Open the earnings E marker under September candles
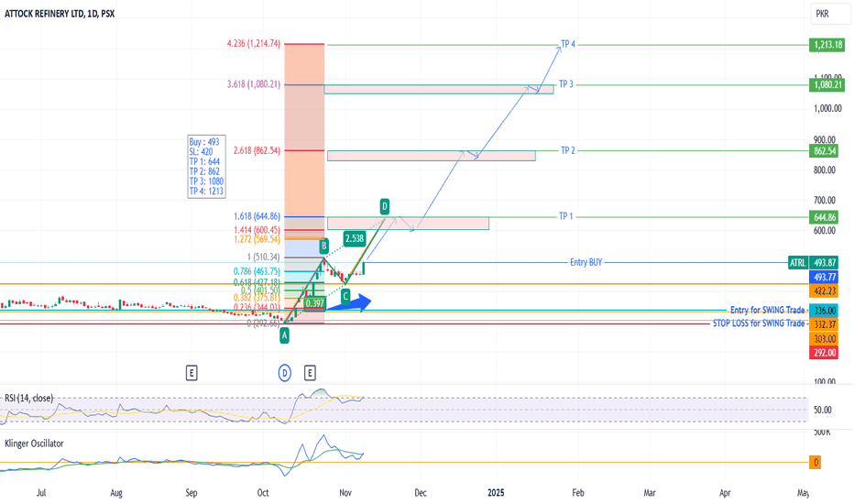854x504 pixels. pyautogui.click(x=192, y=373)
